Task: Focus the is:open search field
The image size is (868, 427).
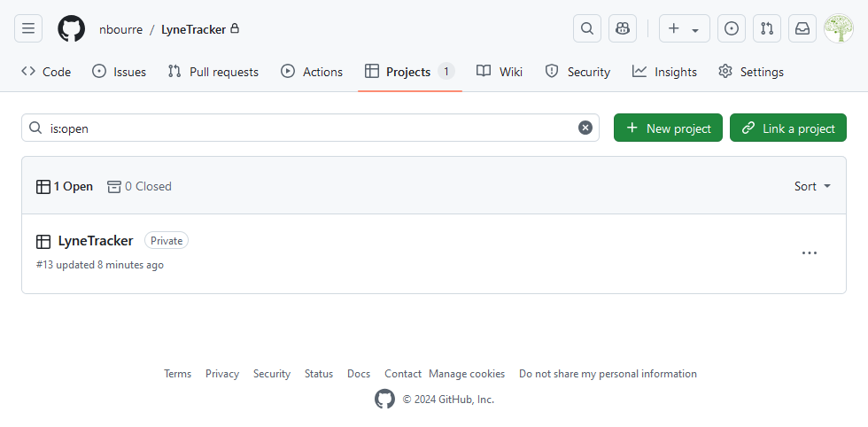Action: 310,128
